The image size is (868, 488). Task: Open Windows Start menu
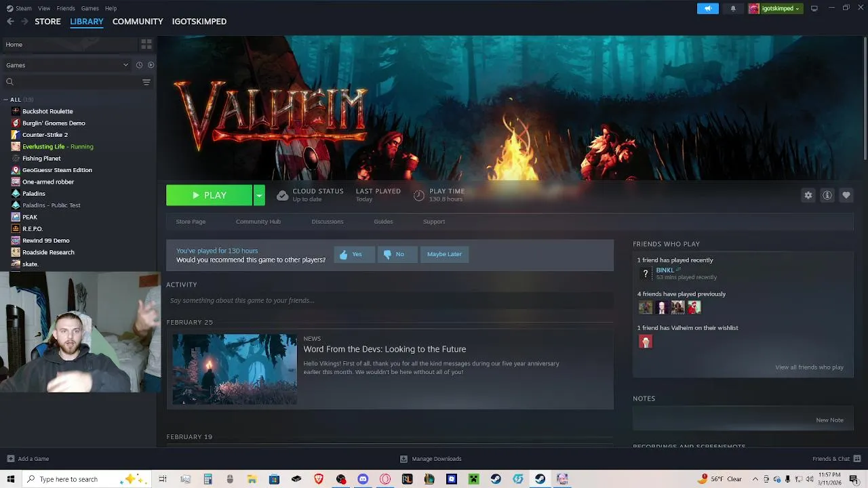tap(11, 479)
